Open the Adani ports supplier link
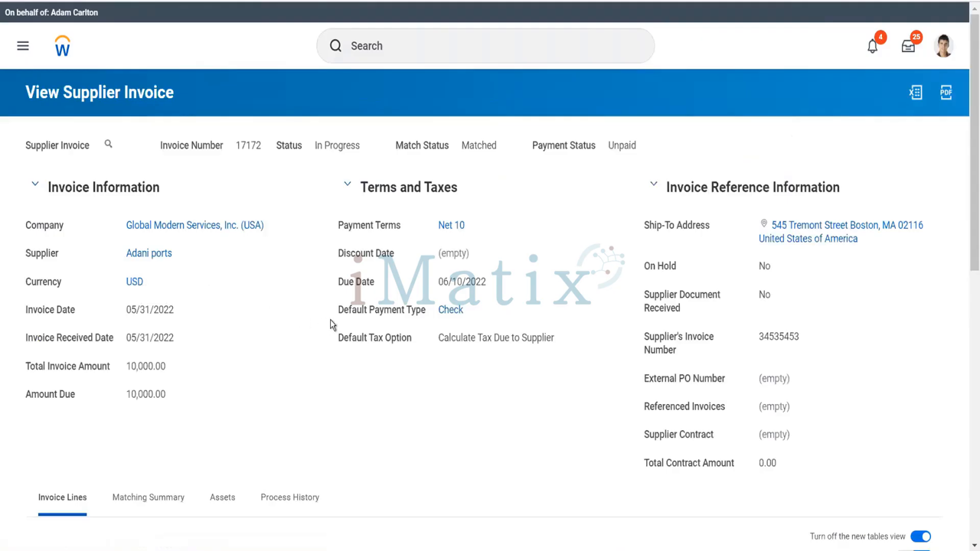Viewport: 980px width, 551px height. (149, 253)
